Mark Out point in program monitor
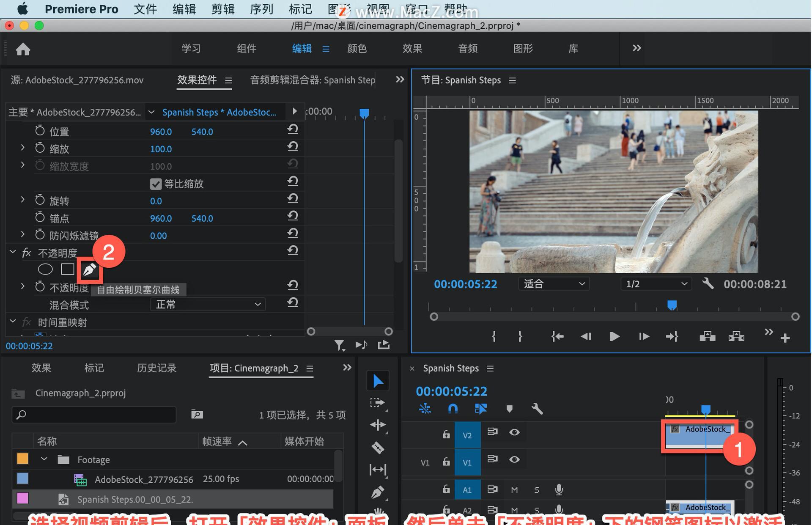 [520, 336]
